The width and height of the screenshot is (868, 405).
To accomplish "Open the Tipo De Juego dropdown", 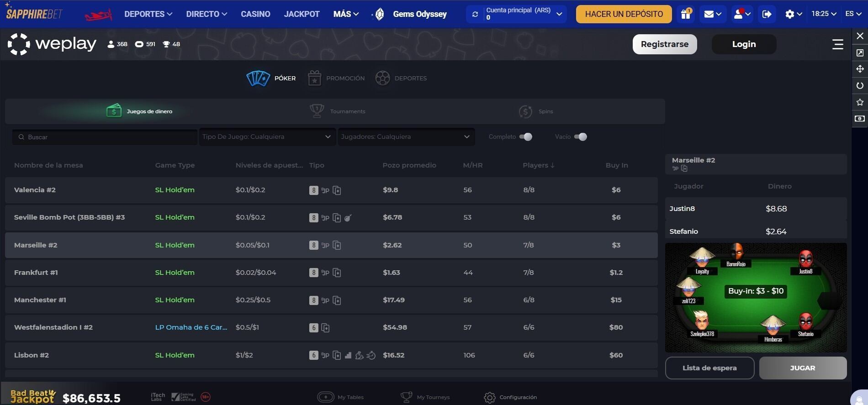I will coord(267,137).
